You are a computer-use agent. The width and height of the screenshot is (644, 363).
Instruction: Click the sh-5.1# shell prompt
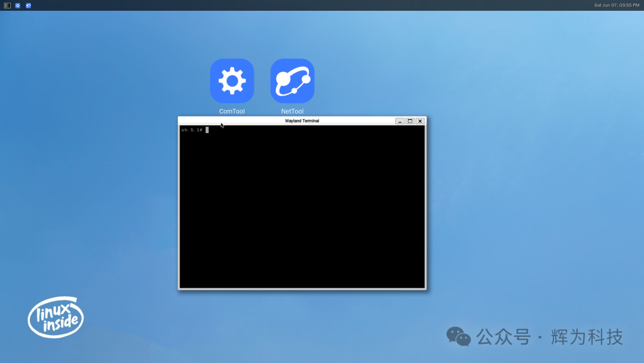[191, 130]
